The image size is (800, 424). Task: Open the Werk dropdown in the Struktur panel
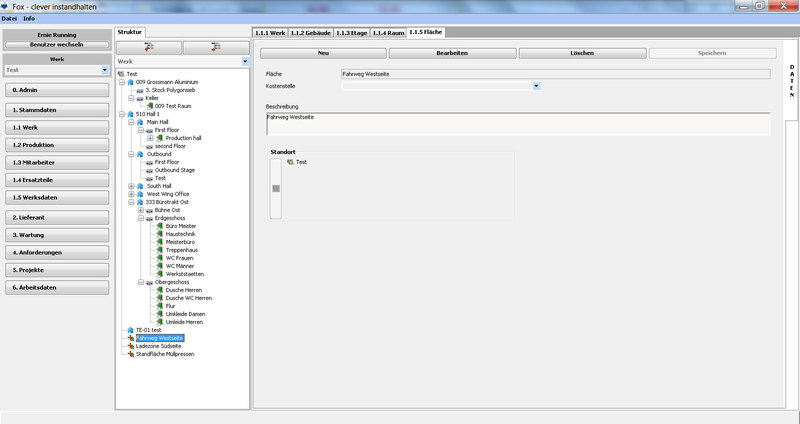click(x=244, y=62)
